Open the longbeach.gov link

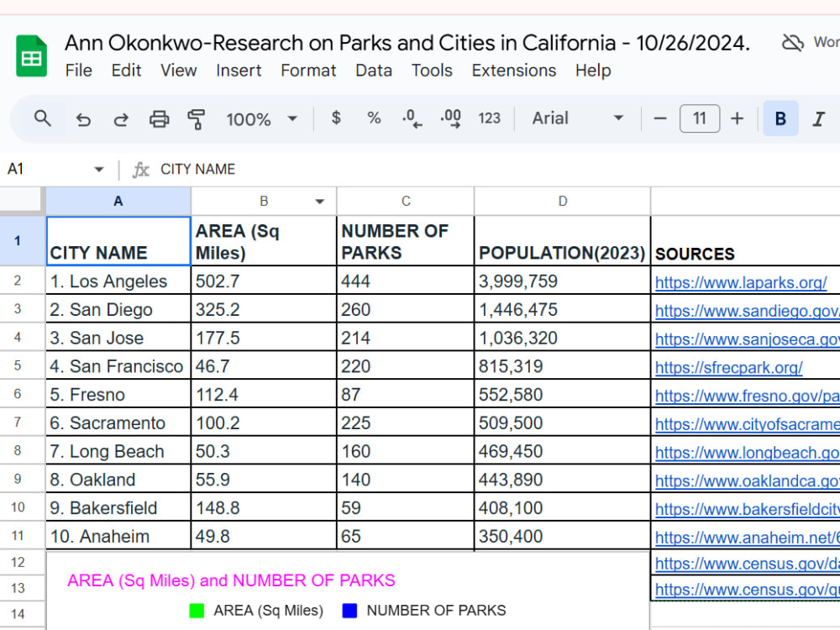[748, 453]
